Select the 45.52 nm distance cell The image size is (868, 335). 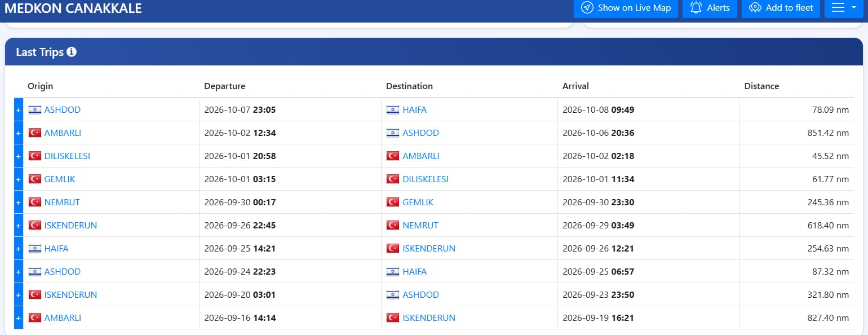[x=796, y=156]
